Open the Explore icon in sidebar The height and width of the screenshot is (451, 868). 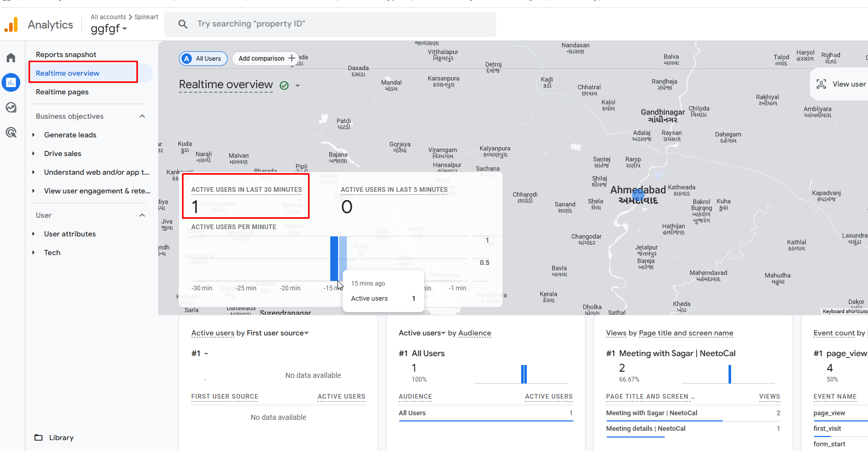[11, 107]
